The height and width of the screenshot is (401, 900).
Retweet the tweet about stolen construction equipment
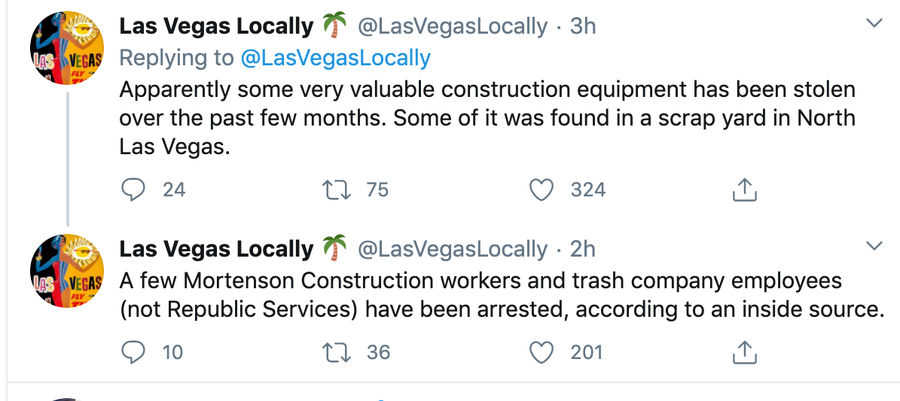point(336,190)
